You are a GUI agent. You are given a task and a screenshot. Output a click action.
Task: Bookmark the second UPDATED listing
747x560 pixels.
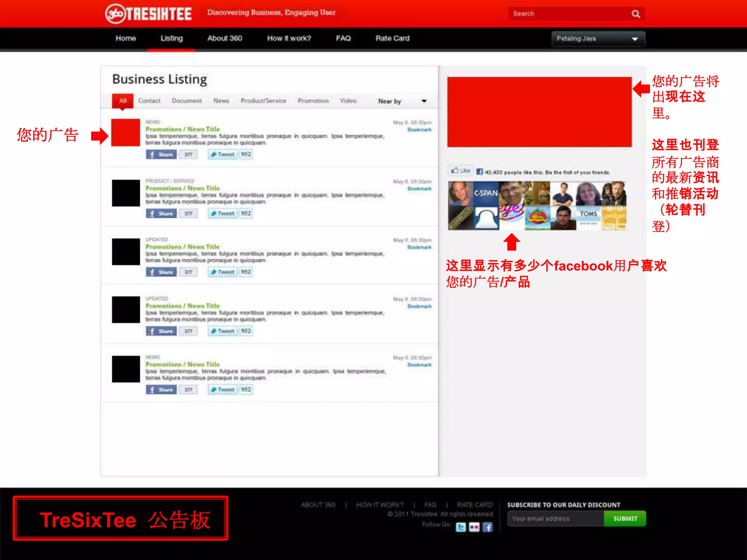(419, 307)
